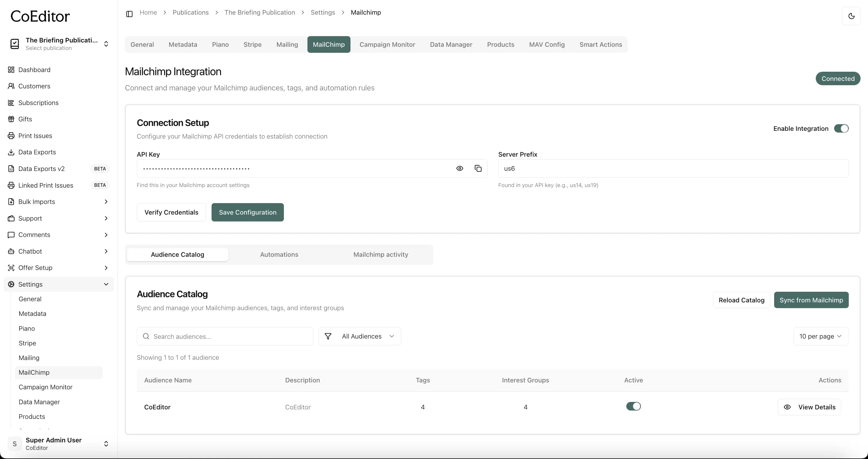
Task: Switch to the Campaign Monitor tab
Action: tap(387, 44)
